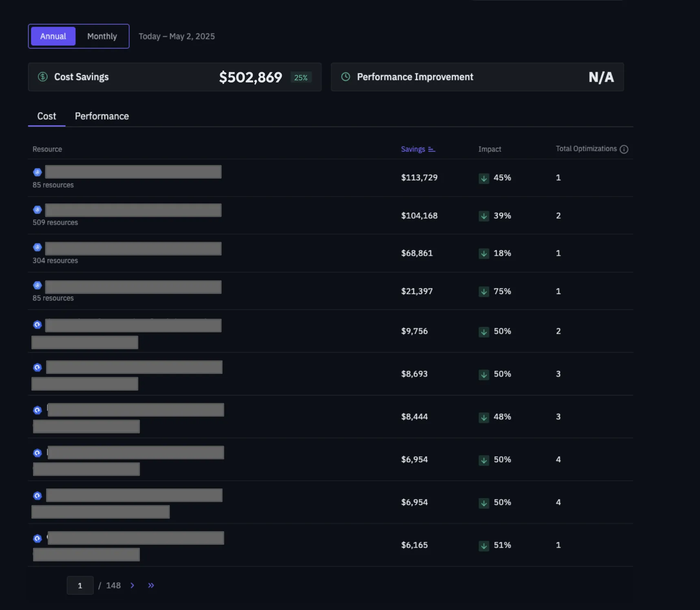Click workload icon in $8,444 row
The height and width of the screenshot is (610, 700).
click(x=38, y=410)
